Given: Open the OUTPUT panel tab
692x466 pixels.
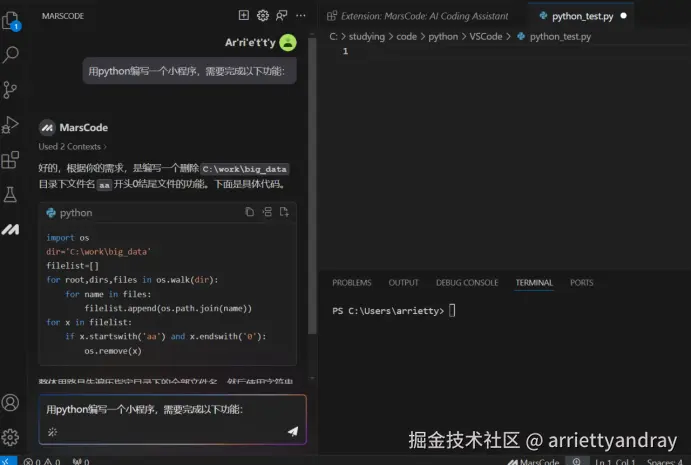Looking at the screenshot, I should (403, 282).
